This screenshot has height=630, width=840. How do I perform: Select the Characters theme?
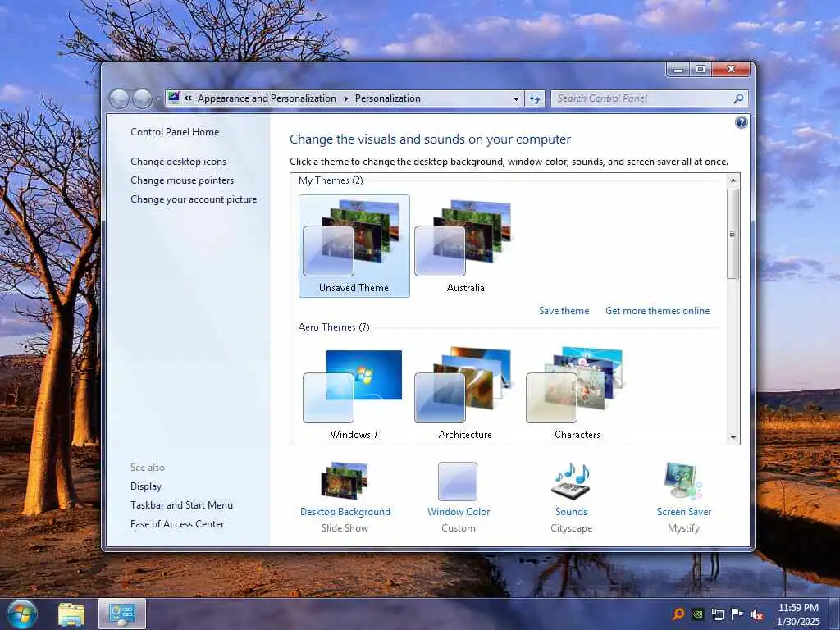pos(577,394)
